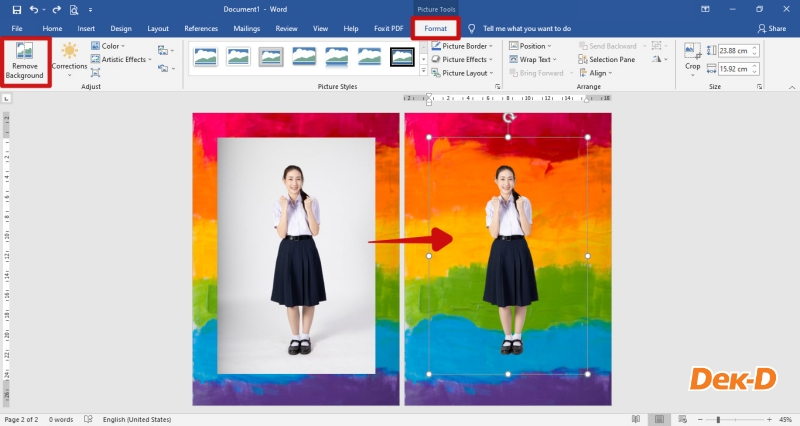The width and height of the screenshot is (800, 426).
Task: Undo the last action
Action: click(35, 9)
